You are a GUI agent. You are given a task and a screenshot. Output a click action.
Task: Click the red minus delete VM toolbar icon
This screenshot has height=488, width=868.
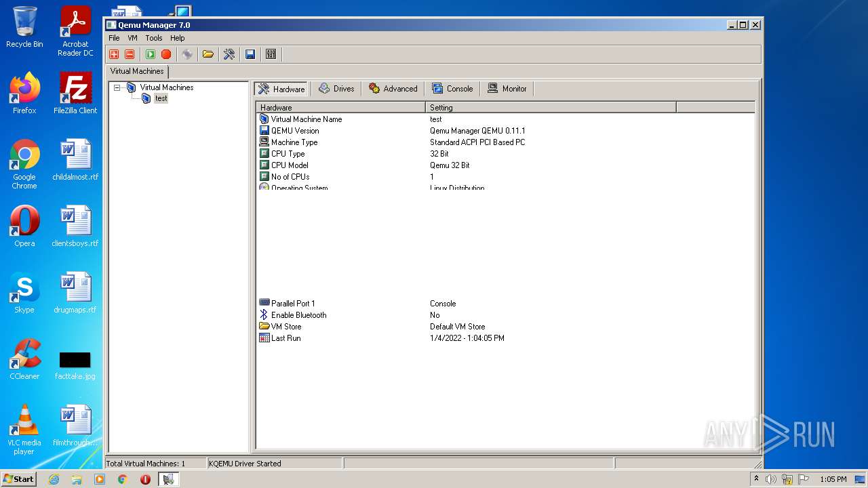(130, 54)
